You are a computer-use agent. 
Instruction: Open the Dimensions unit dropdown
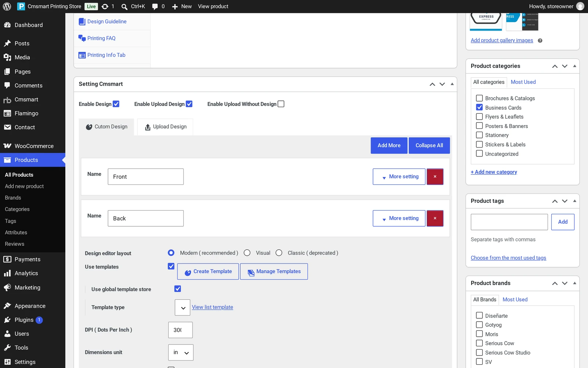(181, 353)
